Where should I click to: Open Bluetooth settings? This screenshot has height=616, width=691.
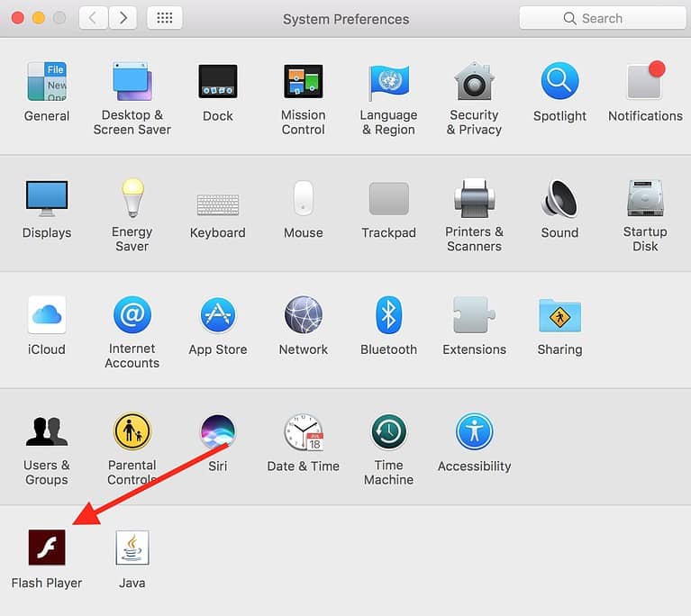coord(388,315)
